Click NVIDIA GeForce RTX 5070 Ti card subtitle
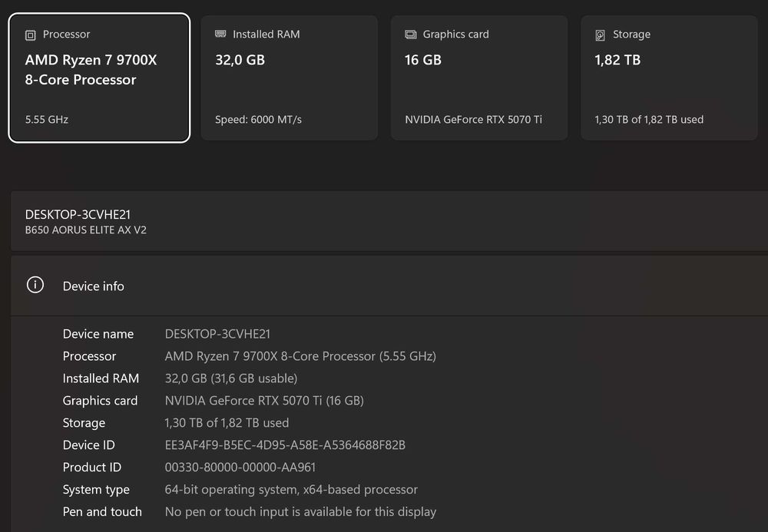The height and width of the screenshot is (532, 768). point(474,120)
